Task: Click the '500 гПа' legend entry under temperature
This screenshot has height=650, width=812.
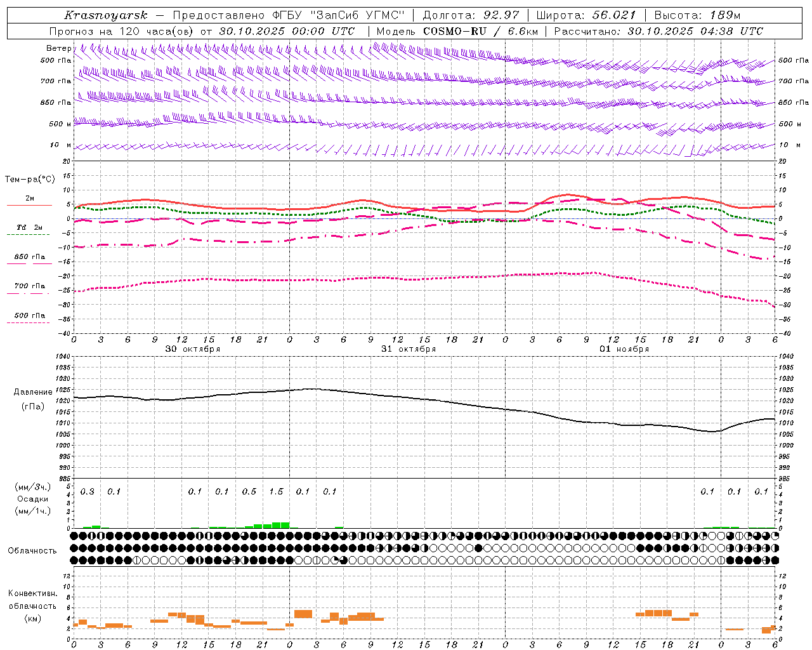Action: (x=30, y=315)
